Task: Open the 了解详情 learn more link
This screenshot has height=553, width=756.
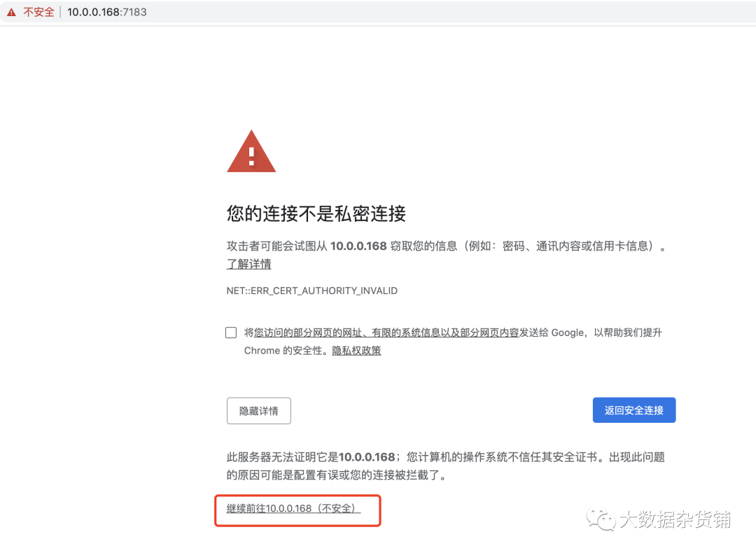Action: coord(248,264)
